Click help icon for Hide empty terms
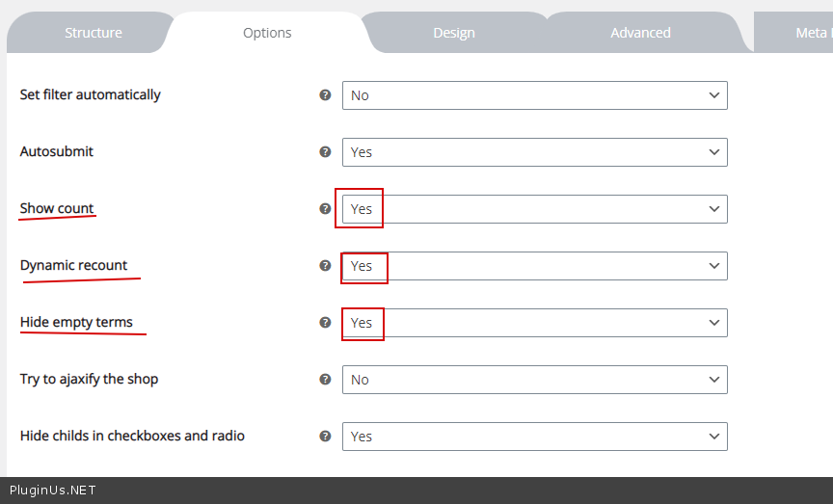 pyautogui.click(x=325, y=323)
